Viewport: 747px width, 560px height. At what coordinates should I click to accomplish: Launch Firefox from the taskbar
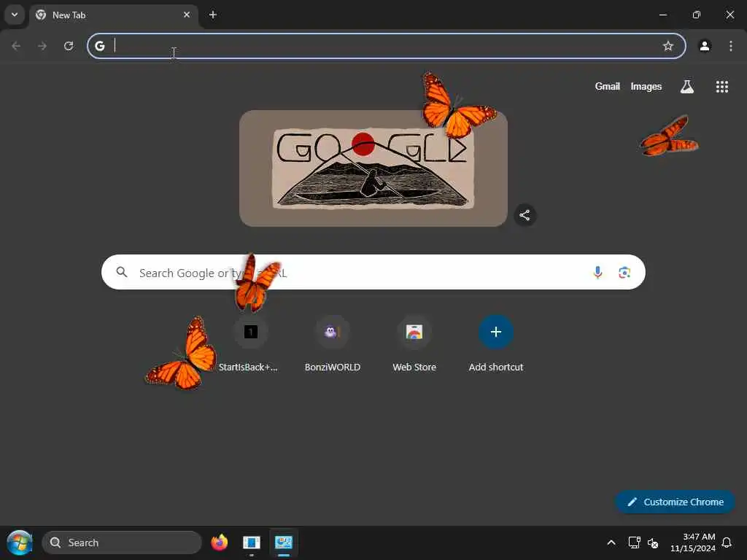pyautogui.click(x=219, y=542)
